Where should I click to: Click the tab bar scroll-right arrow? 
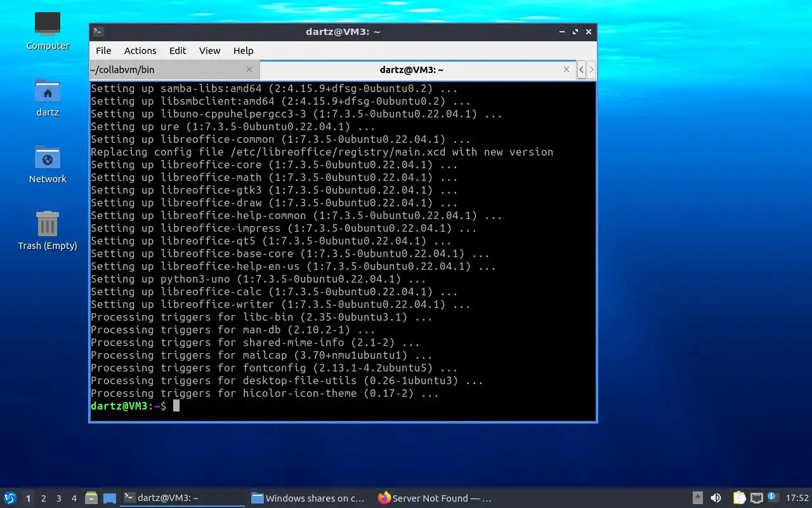(591, 70)
